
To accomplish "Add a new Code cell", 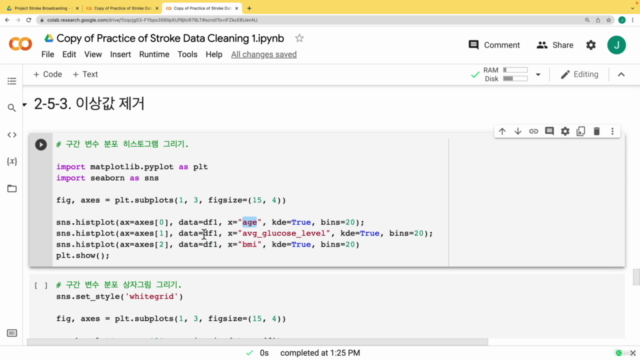I will (48, 74).
